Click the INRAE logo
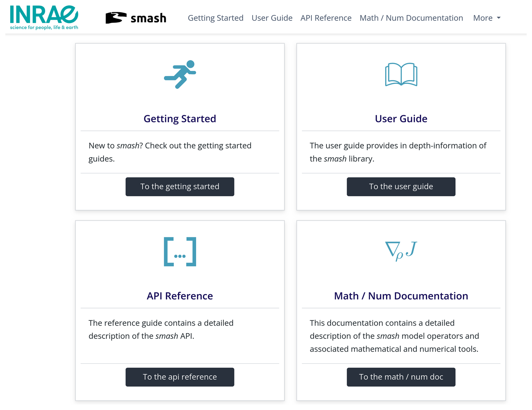This screenshot has width=532, height=410. tap(44, 17)
